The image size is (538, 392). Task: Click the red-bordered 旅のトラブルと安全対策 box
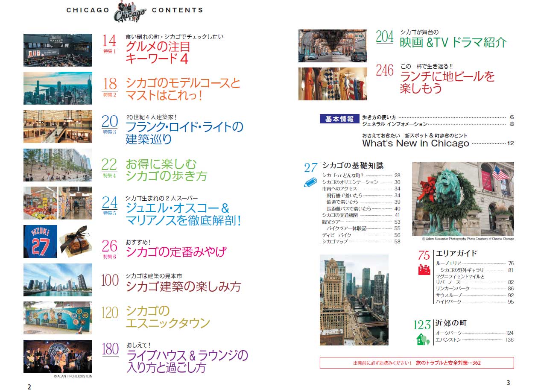coord(416,363)
